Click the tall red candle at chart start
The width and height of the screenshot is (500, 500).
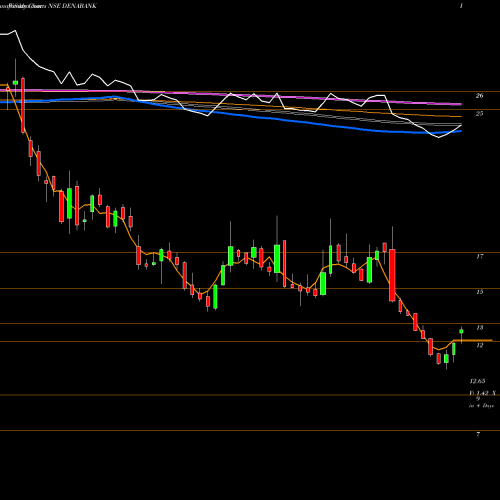point(23,105)
